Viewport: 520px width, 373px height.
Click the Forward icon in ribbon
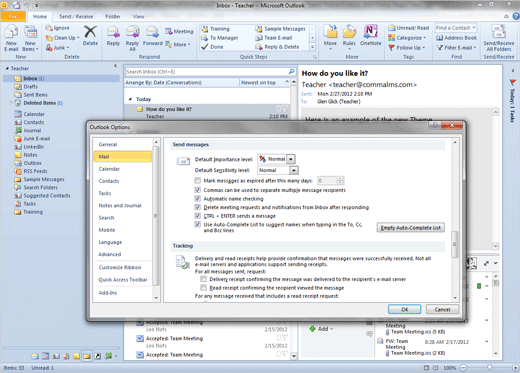(152, 32)
